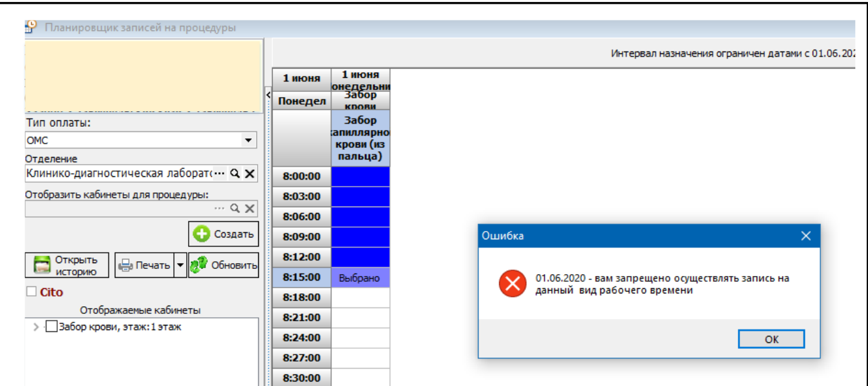This screenshot has height=386, width=868.
Task: Select the blue 8:00:00 slot
Action: [x=361, y=176]
